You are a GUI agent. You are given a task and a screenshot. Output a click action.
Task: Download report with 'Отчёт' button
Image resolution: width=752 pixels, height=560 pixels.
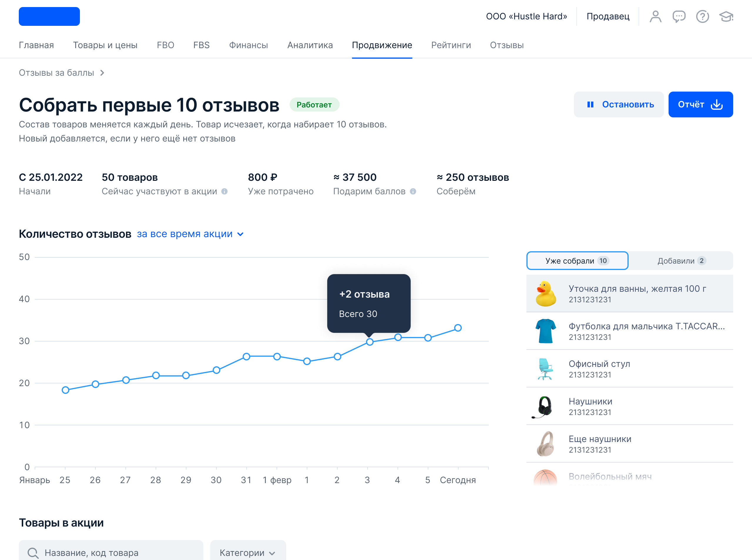tap(700, 104)
